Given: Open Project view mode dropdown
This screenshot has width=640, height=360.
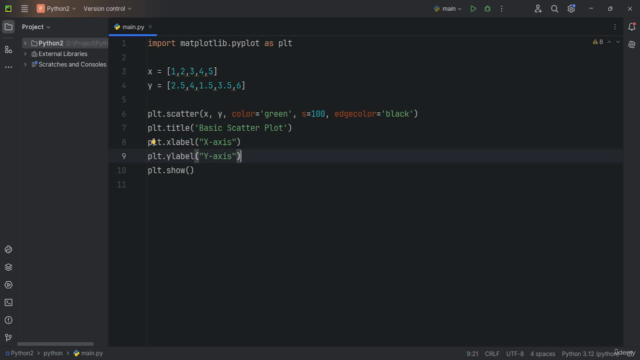Looking at the screenshot, I should point(36,27).
